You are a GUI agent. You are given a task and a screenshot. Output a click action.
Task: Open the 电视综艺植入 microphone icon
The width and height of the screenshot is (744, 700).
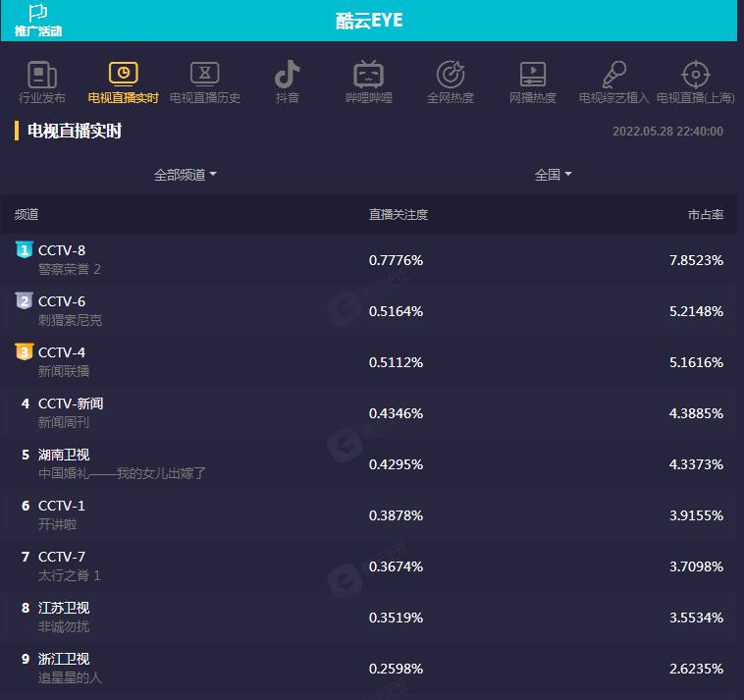click(x=614, y=75)
